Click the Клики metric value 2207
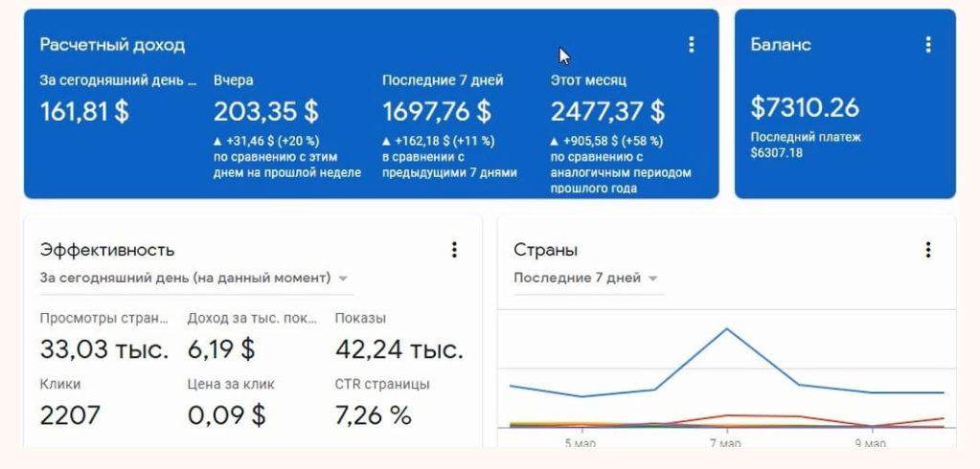Viewport: 980px width, 469px height. point(70,415)
